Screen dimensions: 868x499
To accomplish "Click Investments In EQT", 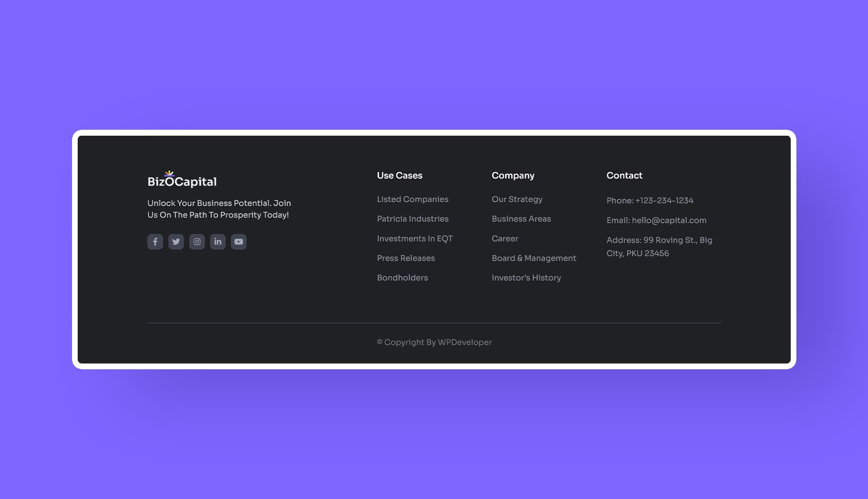I will click(x=415, y=239).
